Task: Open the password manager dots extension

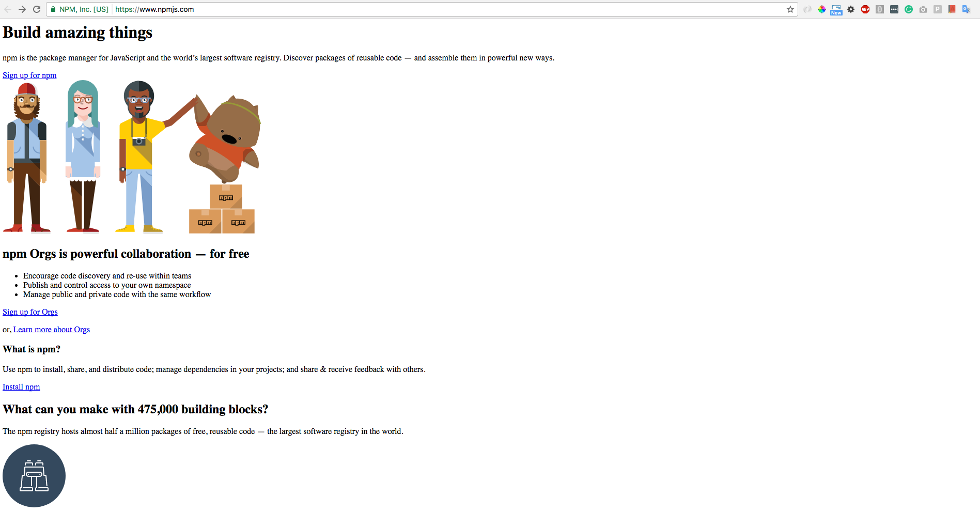Action: click(x=894, y=9)
